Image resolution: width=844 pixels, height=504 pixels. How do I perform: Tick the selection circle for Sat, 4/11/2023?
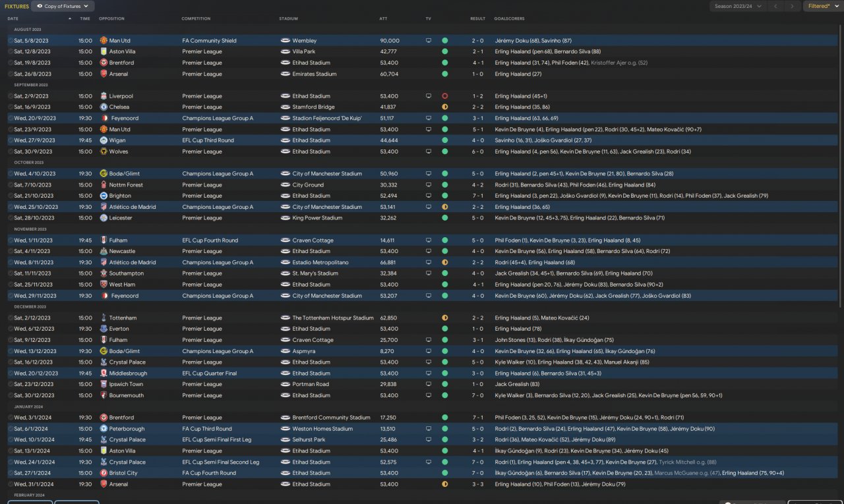coord(11,251)
